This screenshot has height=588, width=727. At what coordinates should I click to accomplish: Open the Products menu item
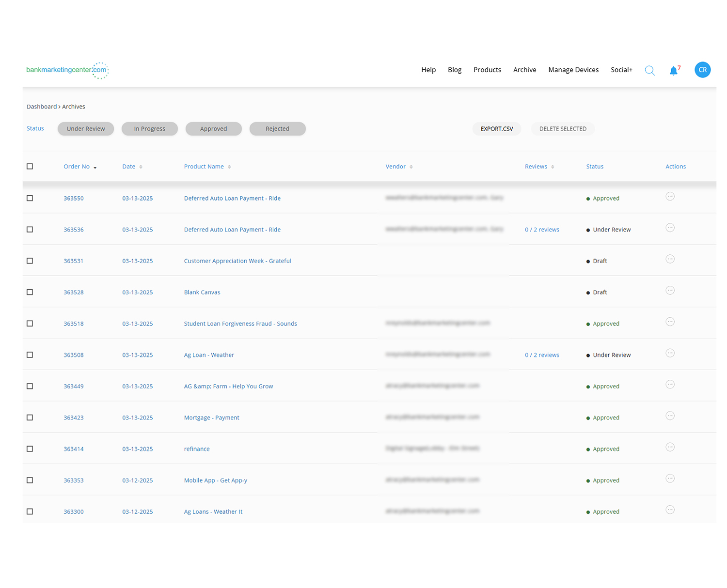point(487,70)
